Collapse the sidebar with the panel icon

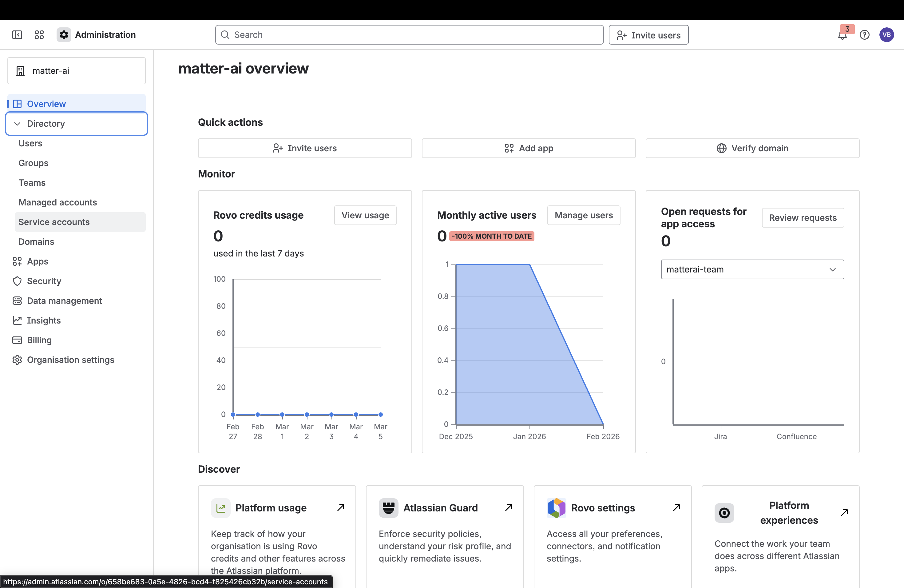(17, 34)
